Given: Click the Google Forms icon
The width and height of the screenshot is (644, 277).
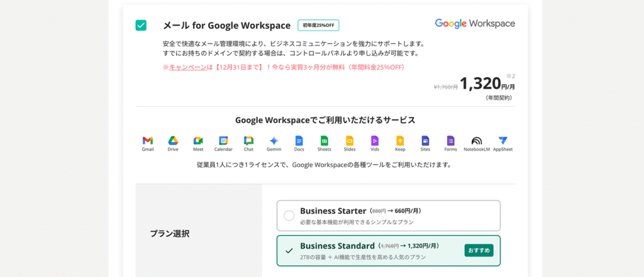Looking at the screenshot, I should [450, 141].
